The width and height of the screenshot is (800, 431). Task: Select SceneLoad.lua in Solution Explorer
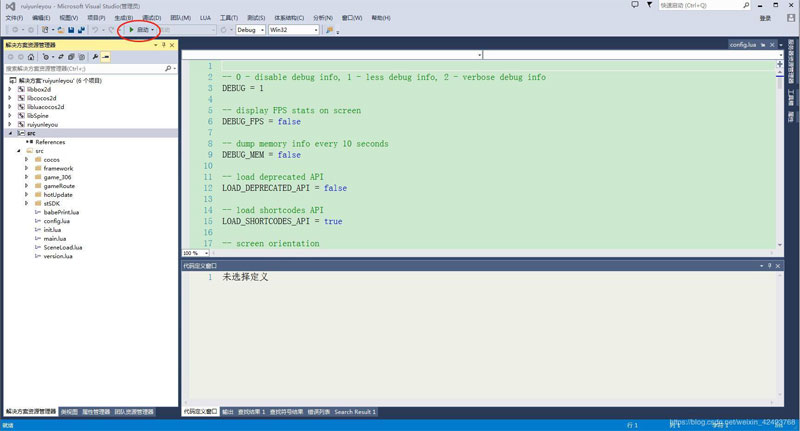pos(63,247)
